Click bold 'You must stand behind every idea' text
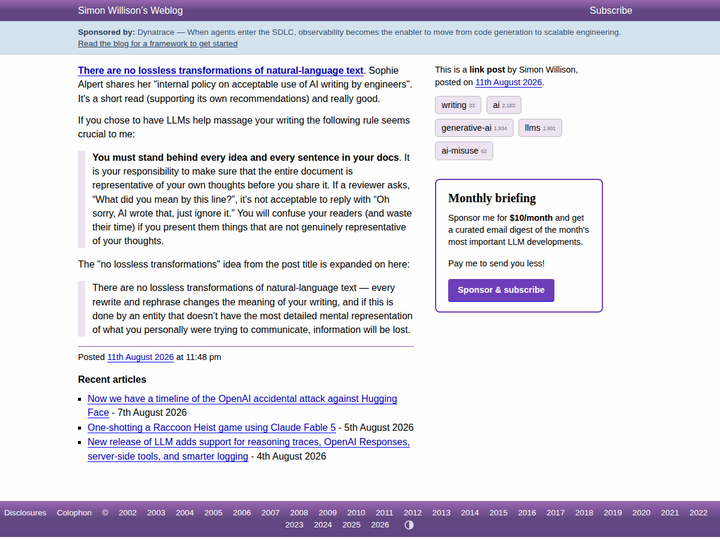Image resolution: width=720 pixels, height=540 pixels. click(x=246, y=158)
